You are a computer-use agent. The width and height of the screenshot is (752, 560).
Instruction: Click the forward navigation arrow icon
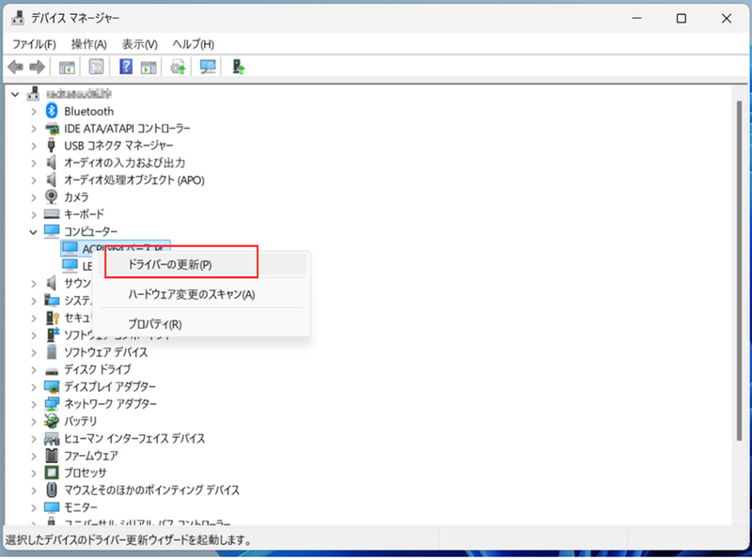(x=36, y=66)
